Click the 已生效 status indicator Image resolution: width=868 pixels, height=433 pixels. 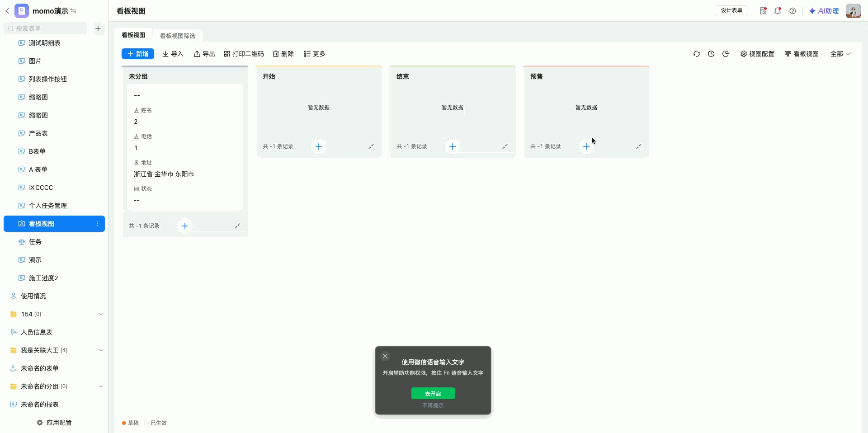(156, 423)
